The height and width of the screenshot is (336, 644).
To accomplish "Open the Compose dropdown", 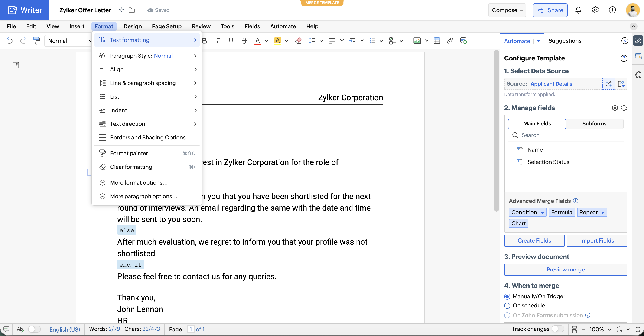I will click(x=507, y=10).
